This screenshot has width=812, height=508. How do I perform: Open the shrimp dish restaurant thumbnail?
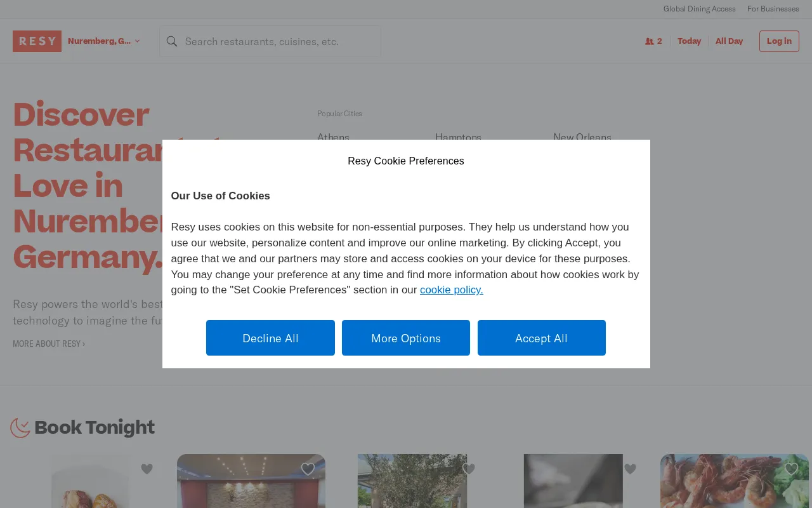tap(735, 481)
